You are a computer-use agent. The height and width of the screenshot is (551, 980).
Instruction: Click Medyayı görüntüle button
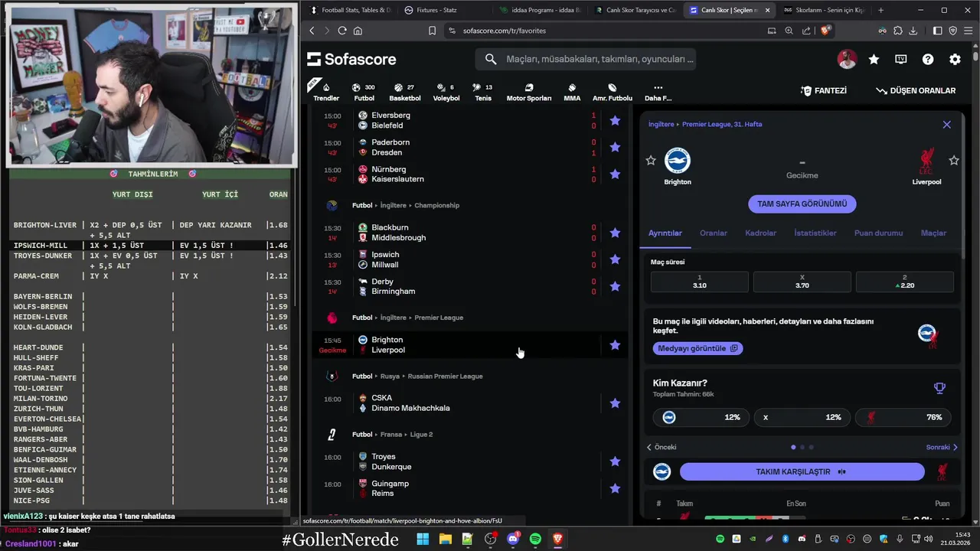tap(697, 348)
